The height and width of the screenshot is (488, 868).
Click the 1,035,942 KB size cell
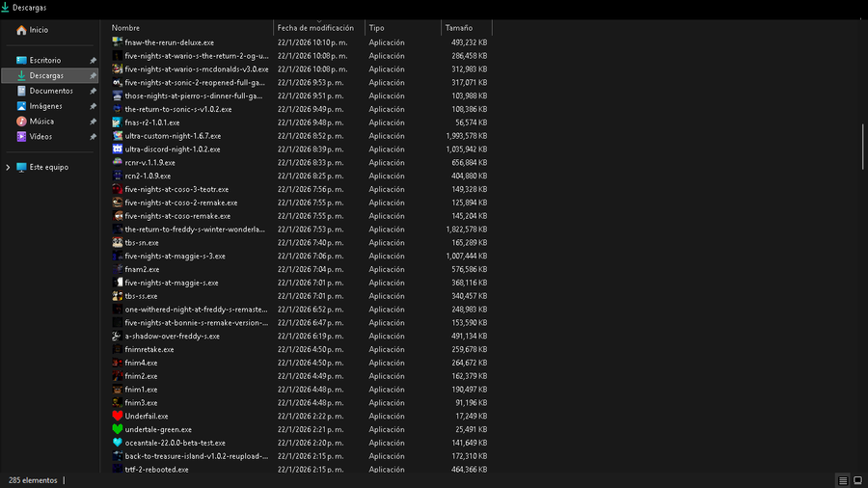(467, 149)
